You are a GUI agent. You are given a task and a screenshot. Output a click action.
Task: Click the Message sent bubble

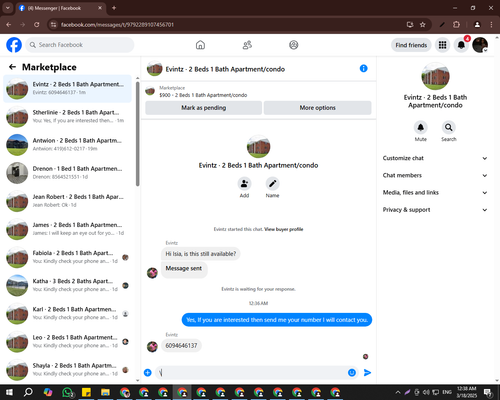[184, 269]
